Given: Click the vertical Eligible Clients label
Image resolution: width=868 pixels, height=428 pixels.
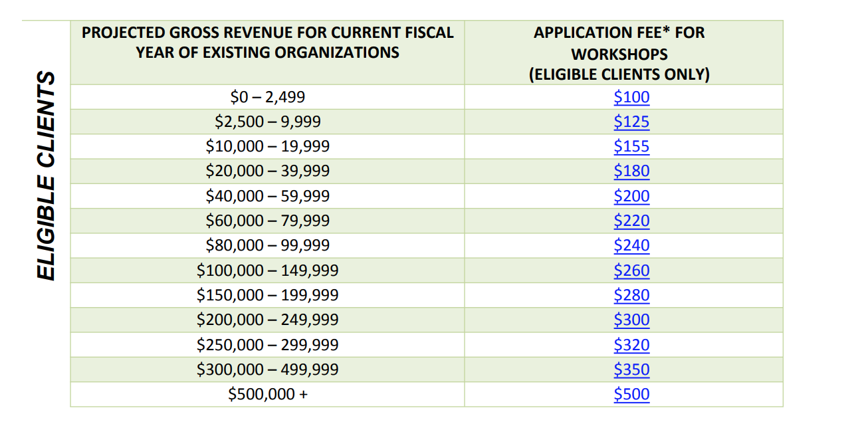Looking at the screenshot, I should coord(45,175).
